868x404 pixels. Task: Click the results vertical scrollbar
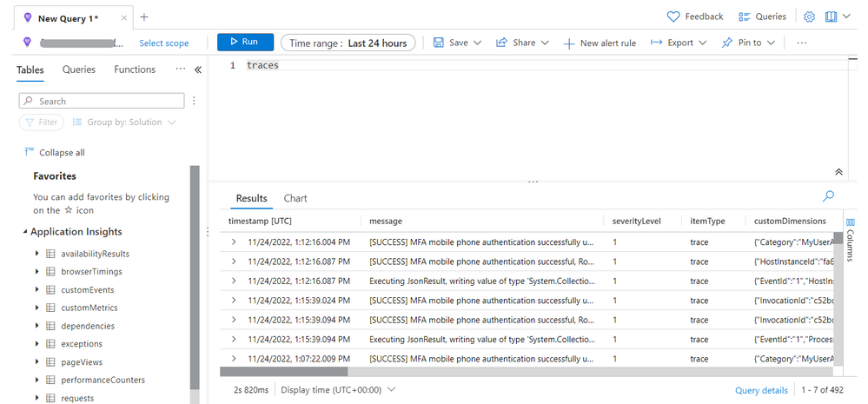838,239
